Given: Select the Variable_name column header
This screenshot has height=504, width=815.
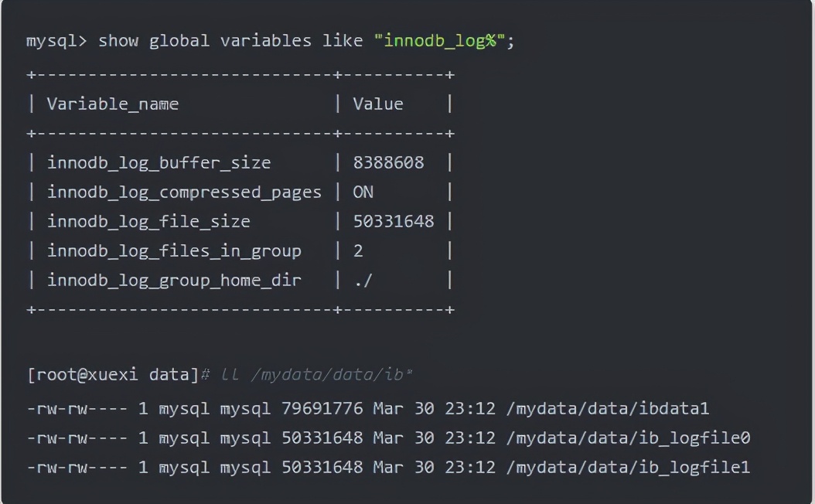Looking at the screenshot, I should click(113, 104).
